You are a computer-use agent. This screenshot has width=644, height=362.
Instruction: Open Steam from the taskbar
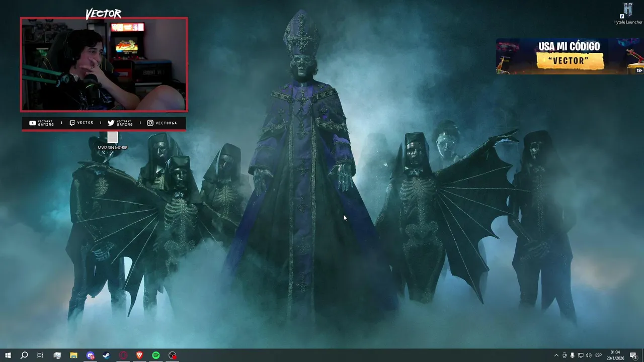pos(107,355)
